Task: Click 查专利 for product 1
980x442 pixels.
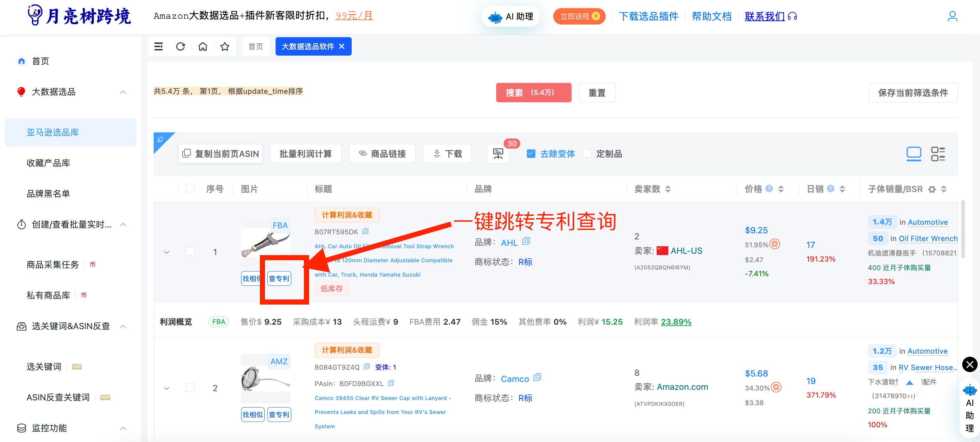Action: pos(279,279)
